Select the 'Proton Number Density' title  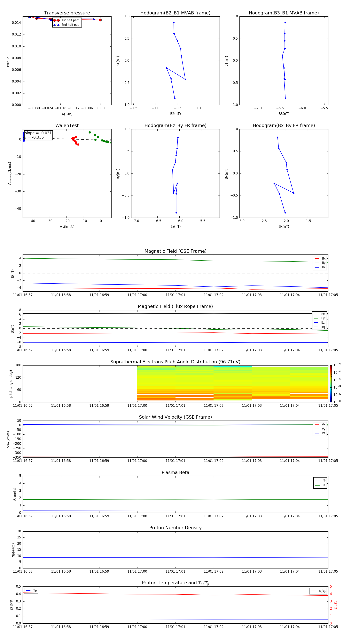[x=175, y=528]
